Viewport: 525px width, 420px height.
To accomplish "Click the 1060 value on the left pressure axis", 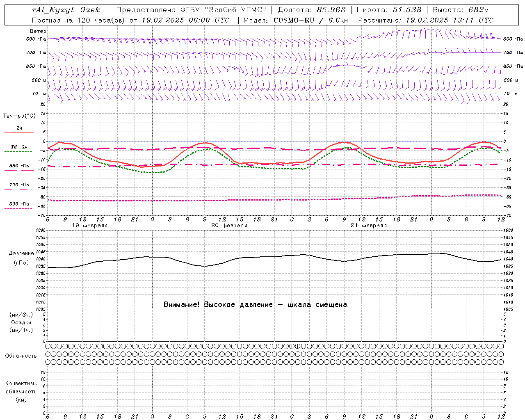I will click(41, 231).
